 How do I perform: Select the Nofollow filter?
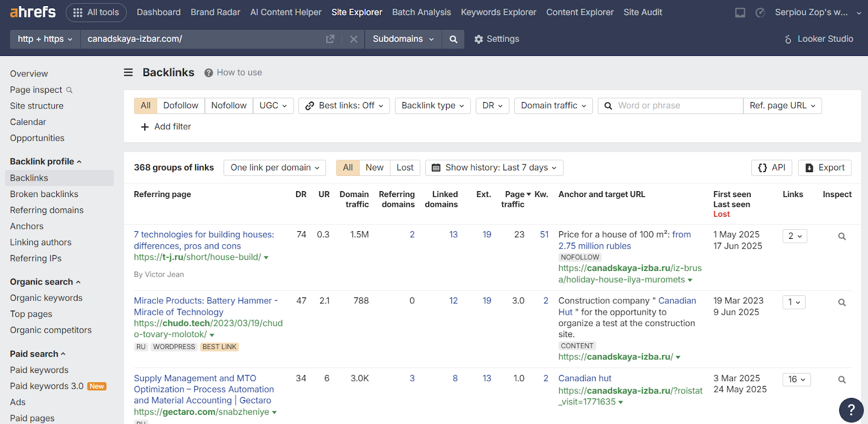229,106
